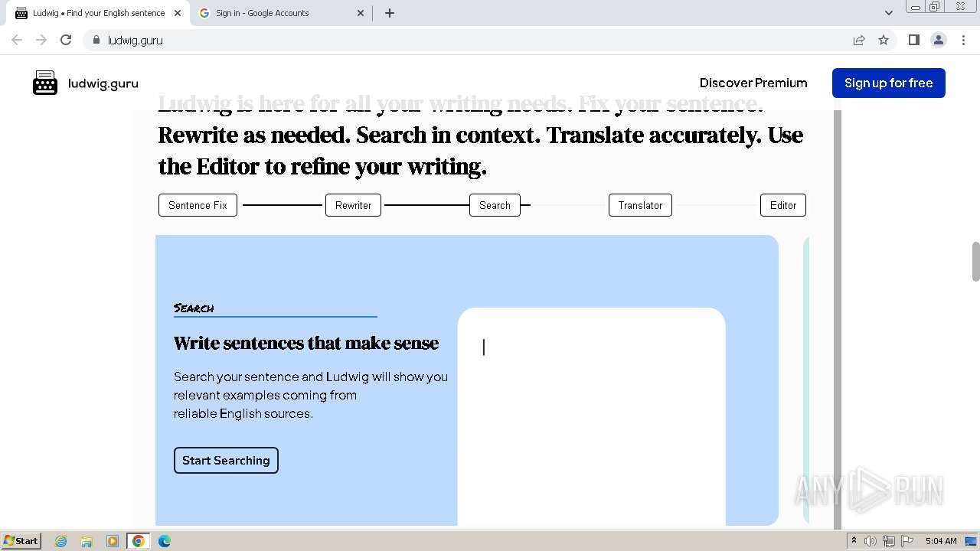Share this page icon in address bar
The width and height of the screenshot is (980, 551).
coord(859,40)
